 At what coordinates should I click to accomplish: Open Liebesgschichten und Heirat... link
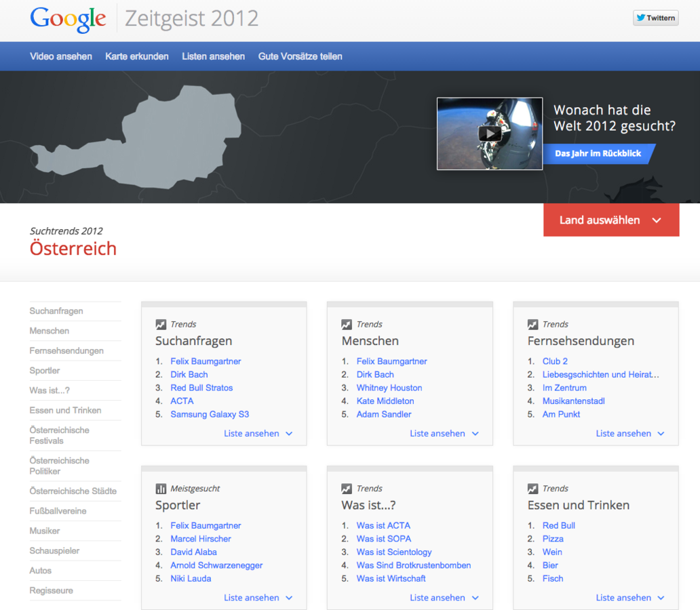[600, 375]
